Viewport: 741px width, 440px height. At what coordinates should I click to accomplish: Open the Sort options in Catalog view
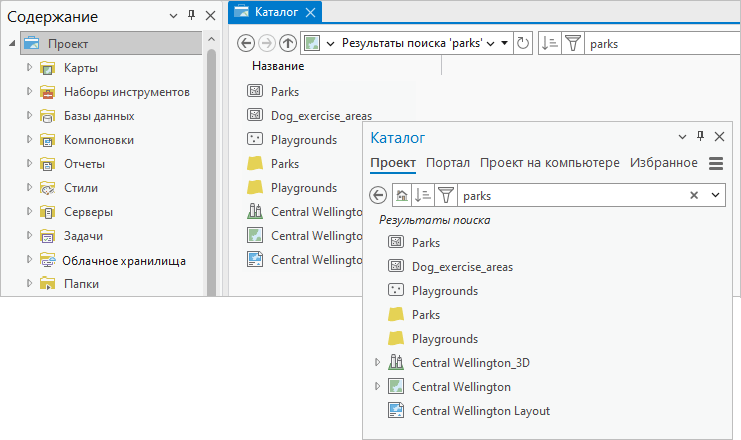pyautogui.click(x=550, y=43)
